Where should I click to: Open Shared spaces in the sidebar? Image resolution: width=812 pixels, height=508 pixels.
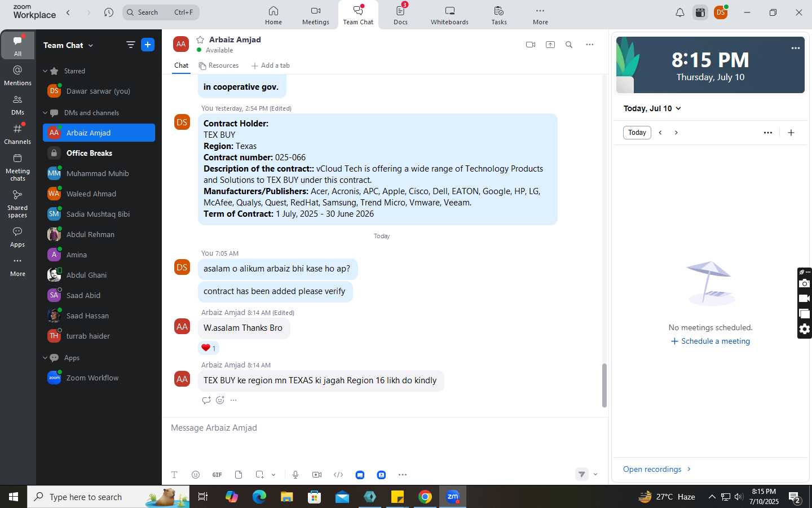click(x=17, y=204)
